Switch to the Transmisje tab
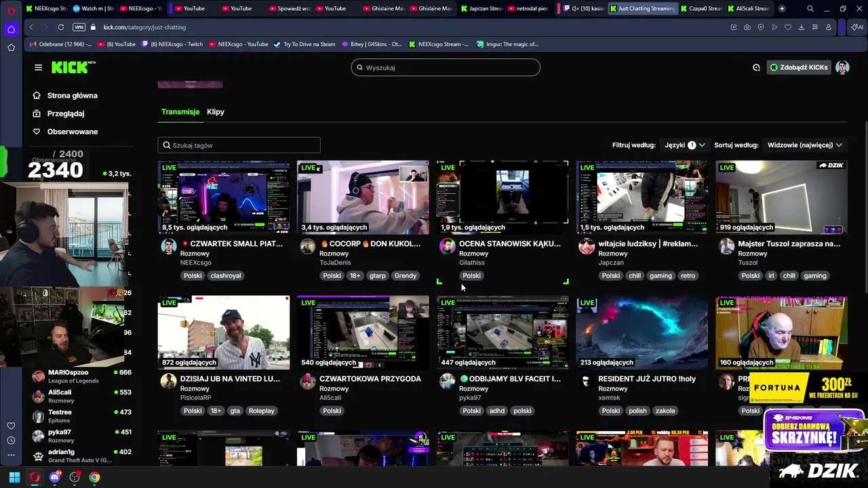868x488 pixels. (180, 112)
